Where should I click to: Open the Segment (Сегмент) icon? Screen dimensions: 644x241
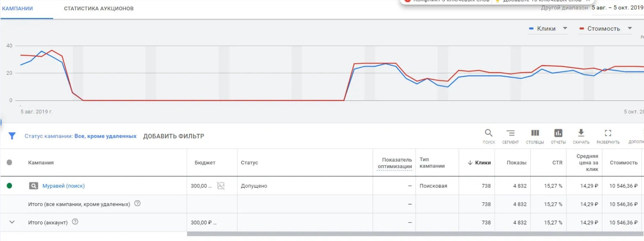(x=510, y=133)
